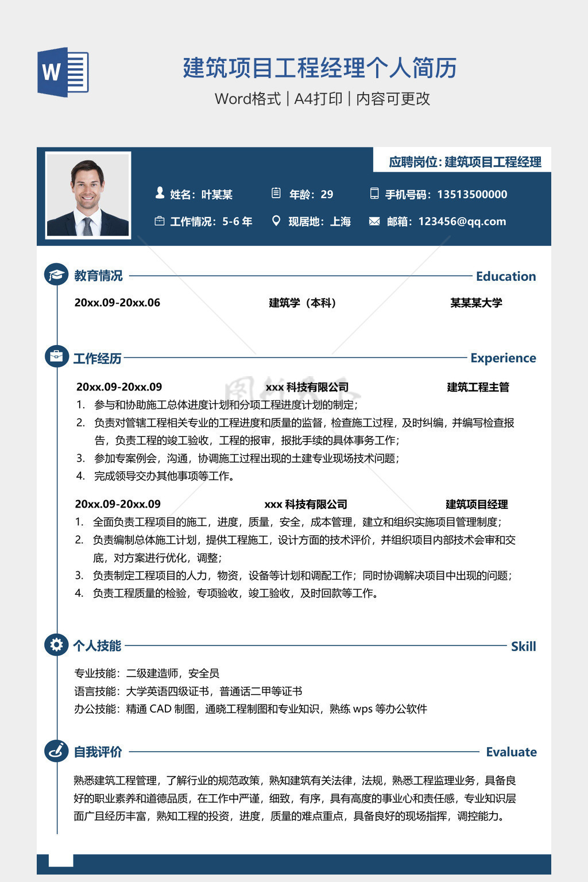
Task: Click the phone icon next to 手机号码
Action: point(374,194)
